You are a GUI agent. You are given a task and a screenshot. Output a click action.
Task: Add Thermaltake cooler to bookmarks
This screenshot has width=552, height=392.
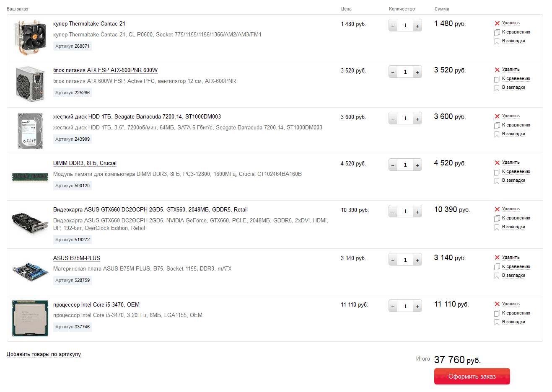pos(513,41)
